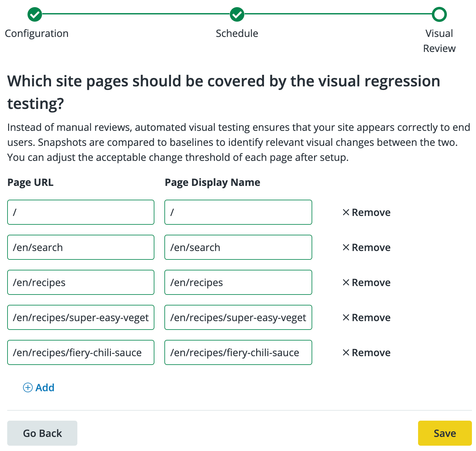This screenshot has width=476, height=451.
Task: Click the Page URL field containing "/"
Action: tap(80, 212)
